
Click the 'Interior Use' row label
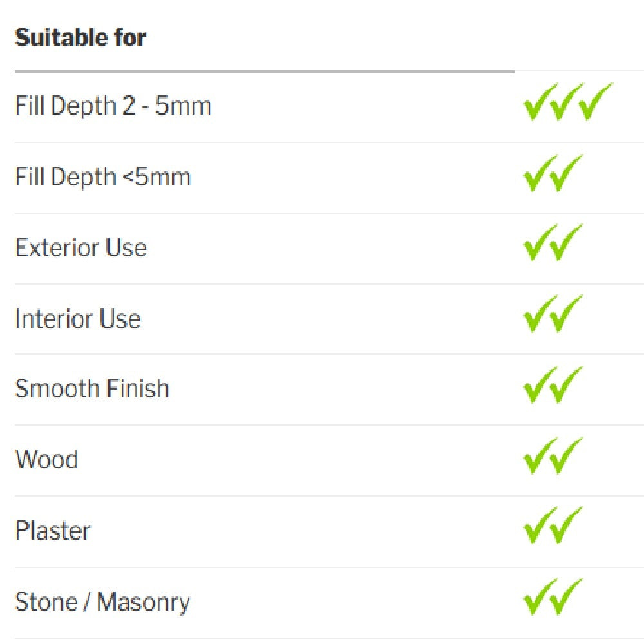[x=78, y=318]
